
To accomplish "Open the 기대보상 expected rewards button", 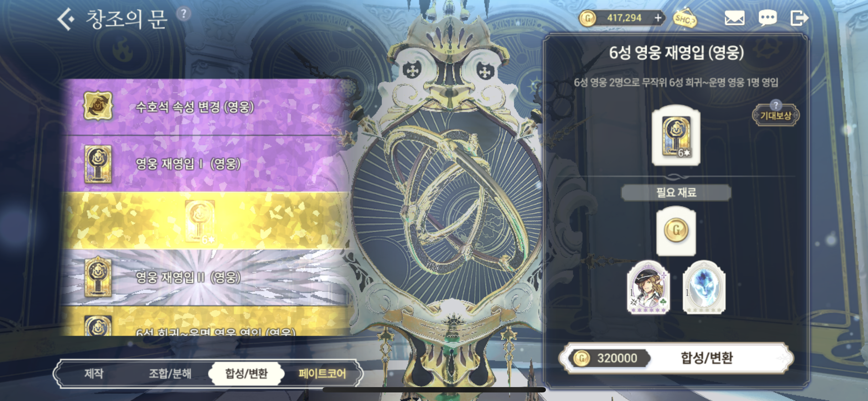I will [x=776, y=114].
